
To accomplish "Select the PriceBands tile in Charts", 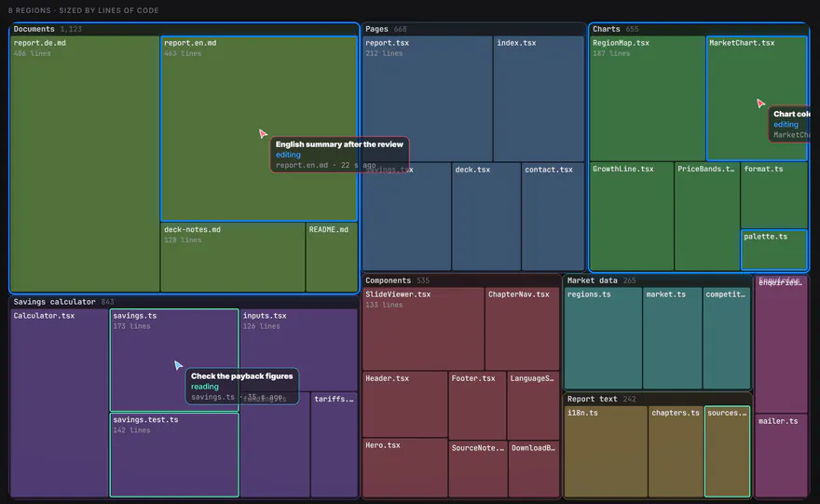I will (x=707, y=216).
